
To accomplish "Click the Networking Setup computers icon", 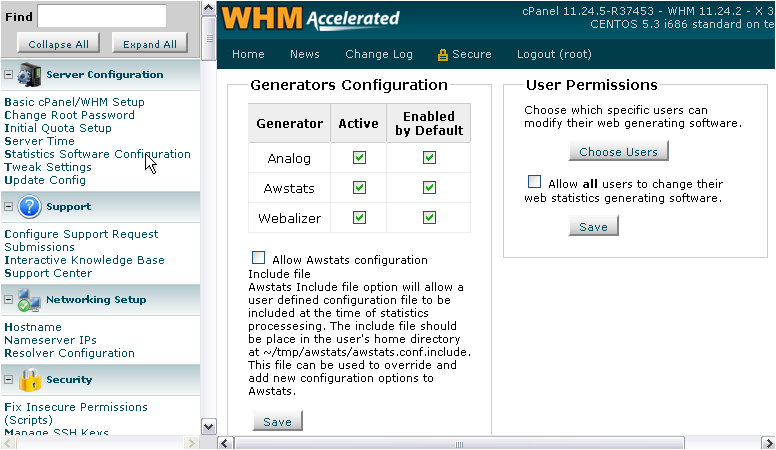I will tap(29, 300).
